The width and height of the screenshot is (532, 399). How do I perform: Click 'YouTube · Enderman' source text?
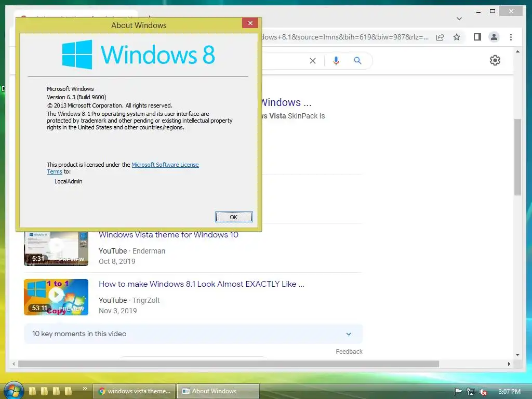pyautogui.click(x=132, y=251)
